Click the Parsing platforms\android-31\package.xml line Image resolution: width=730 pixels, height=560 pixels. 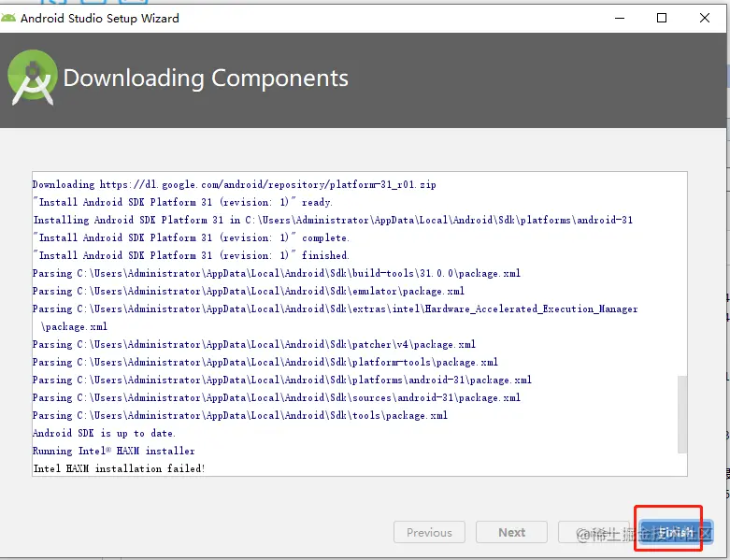point(282,380)
